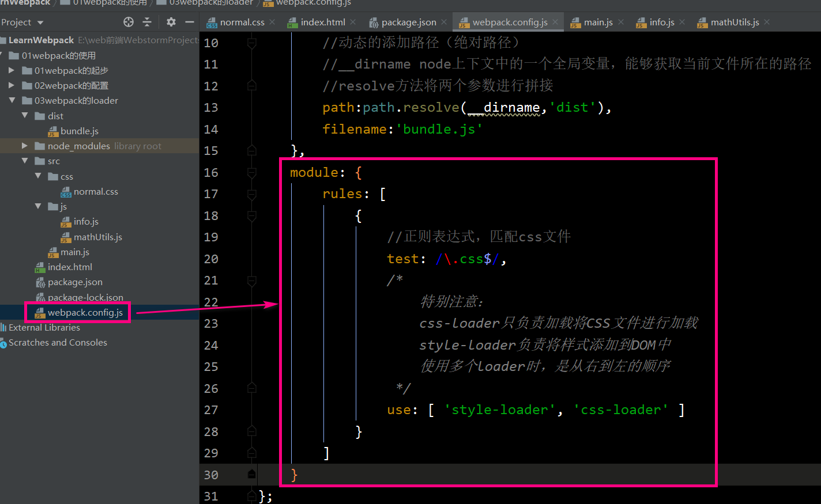
Task: Toggle fold end marker on line 26
Action: pyautogui.click(x=252, y=388)
